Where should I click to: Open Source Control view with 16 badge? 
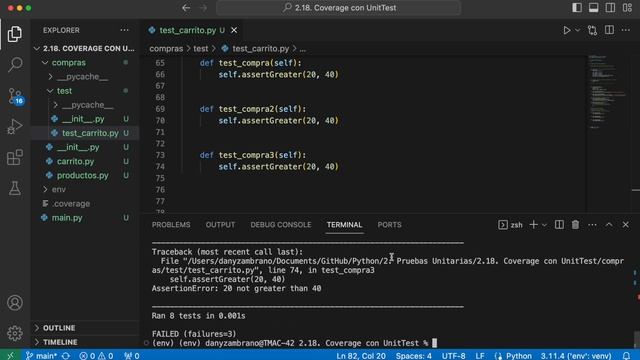16,96
